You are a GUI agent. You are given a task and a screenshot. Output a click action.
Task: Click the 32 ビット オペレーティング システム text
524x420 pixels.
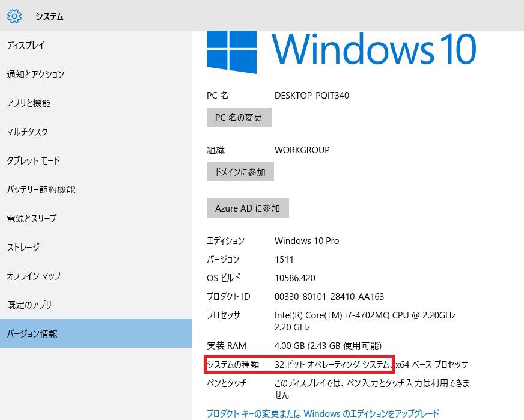click(x=333, y=364)
